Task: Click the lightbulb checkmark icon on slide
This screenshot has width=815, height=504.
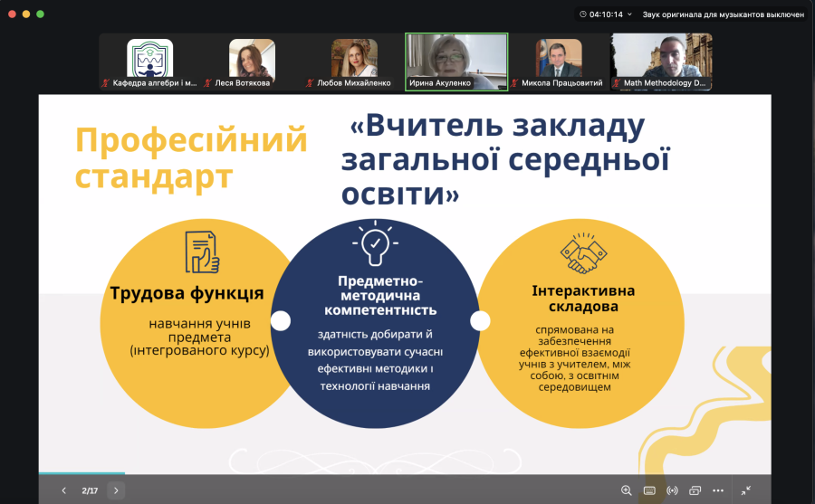Action: 375,242
